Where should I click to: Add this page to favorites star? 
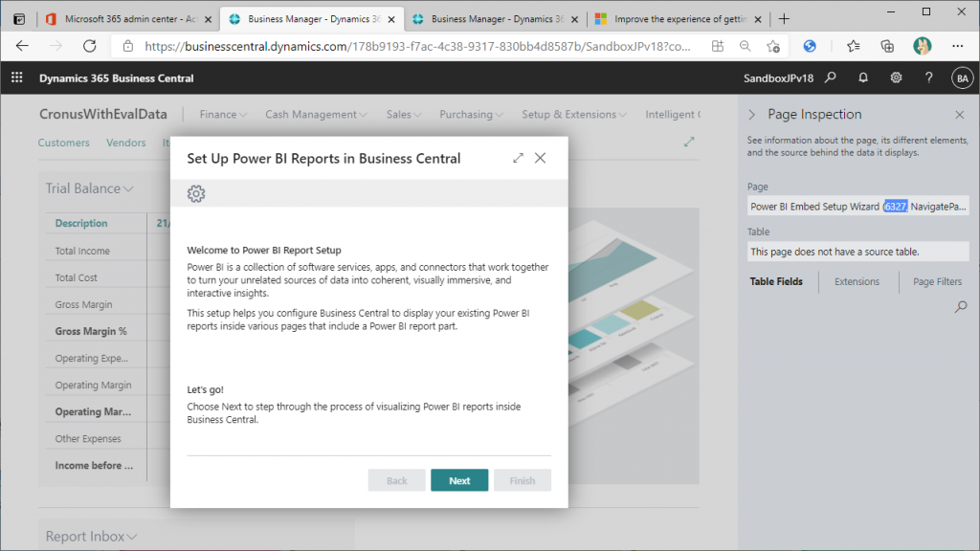[x=773, y=46]
